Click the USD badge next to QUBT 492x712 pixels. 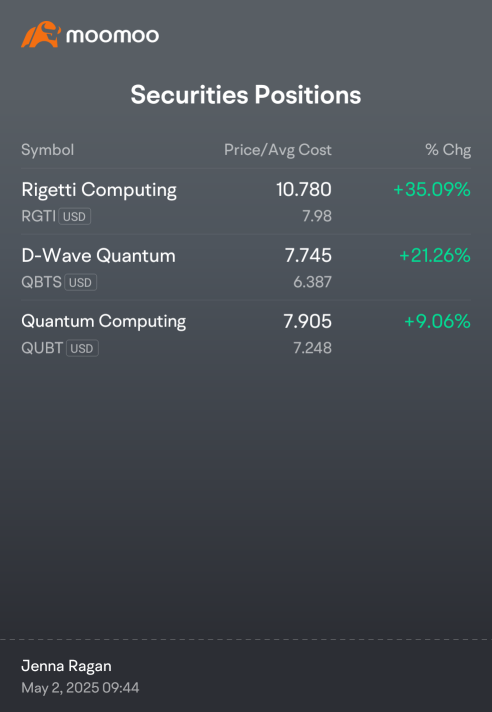coord(82,348)
